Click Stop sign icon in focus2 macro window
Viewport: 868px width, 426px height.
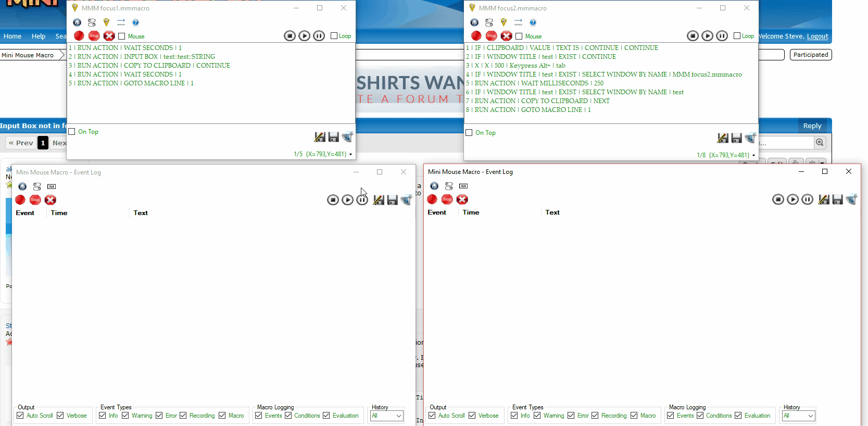pyautogui.click(x=491, y=36)
